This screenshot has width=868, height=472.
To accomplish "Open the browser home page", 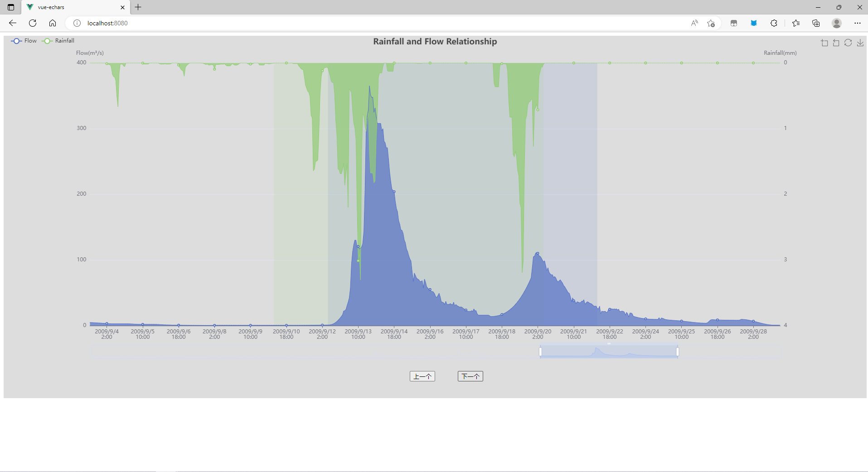I will [x=53, y=23].
